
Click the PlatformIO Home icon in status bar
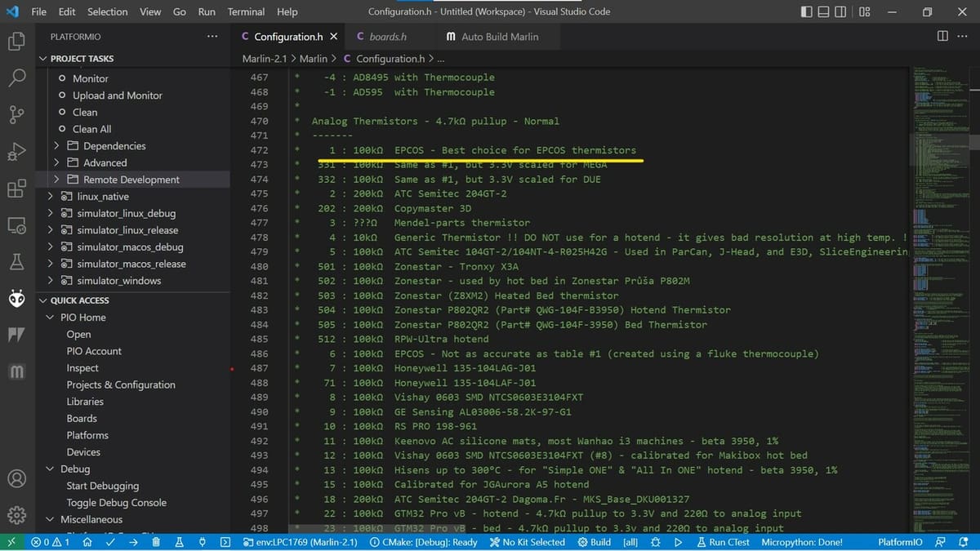87,542
